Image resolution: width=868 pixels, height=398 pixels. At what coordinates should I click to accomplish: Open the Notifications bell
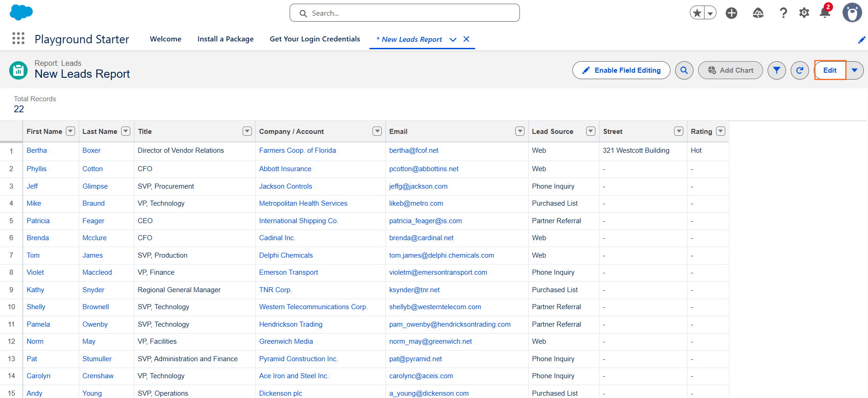click(825, 12)
